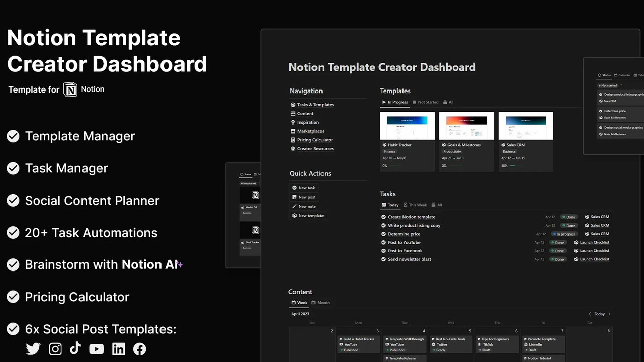The height and width of the screenshot is (362, 644).
Task: Mark Send newsletter blast task checkbox
Action: (384, 259)
